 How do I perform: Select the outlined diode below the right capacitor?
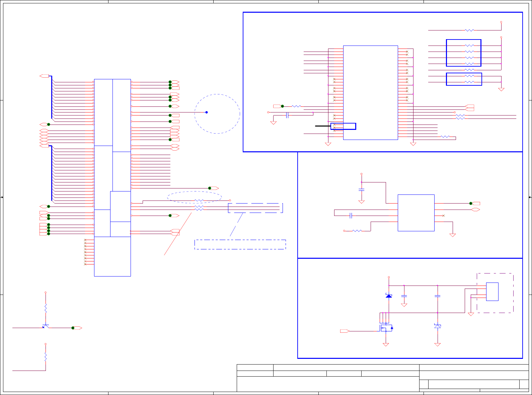tap(437, 326)
